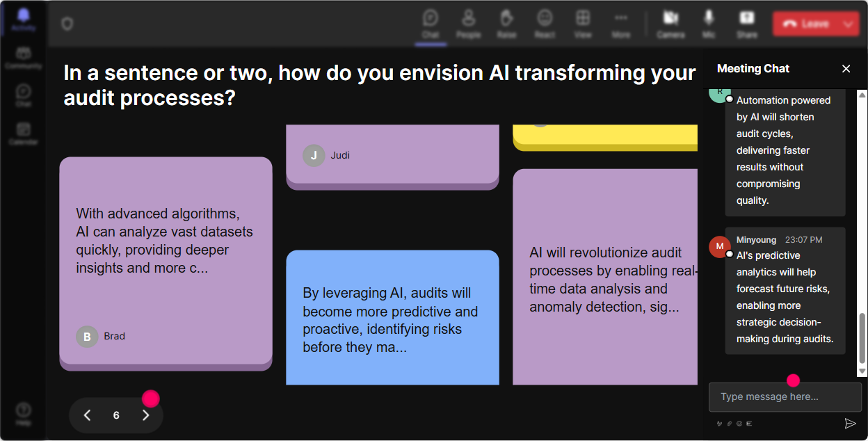Insert a GIF in chat message
Viewport: 868px width, 441px height.
click(x=749, y=423)
